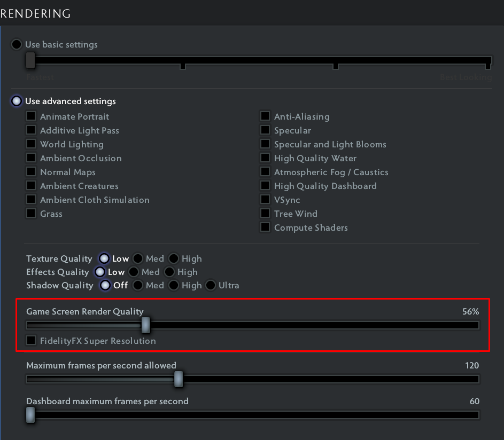Enable Ambient Occlusion
Viewport: 504px width, 440px height.
click(x=31, y=158)
